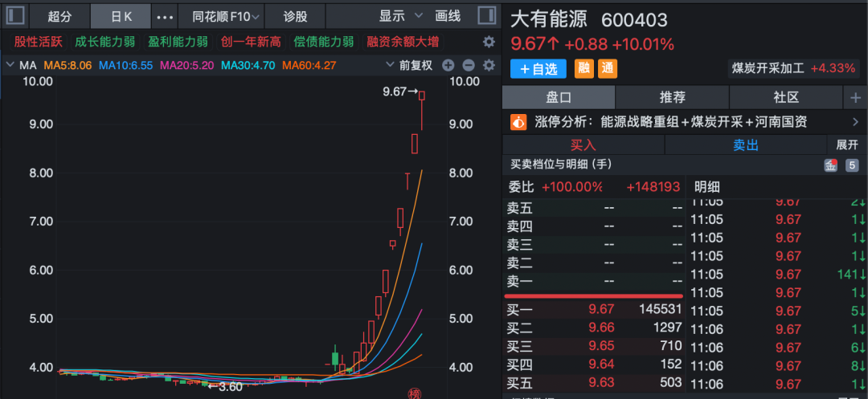
Task: Add a new tab with plus icon
Action: pyautogui.click(x=855, y=97)
